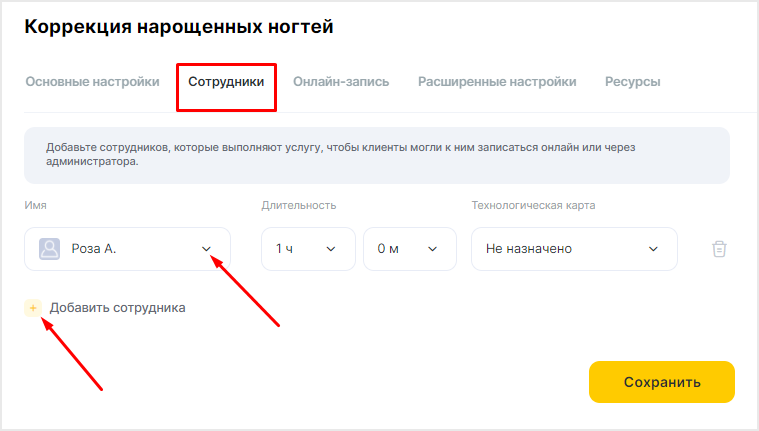Screen dimensions: 759x431
Task: Click the Сохранить button
Action: pos(662,382)
